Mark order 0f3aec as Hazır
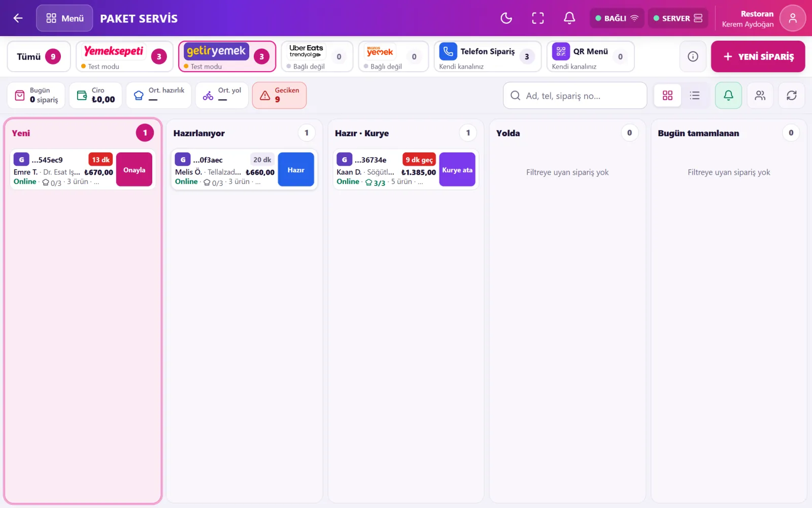Image resolution: width=812 pixels, height=508 pixels. point(296,170)
